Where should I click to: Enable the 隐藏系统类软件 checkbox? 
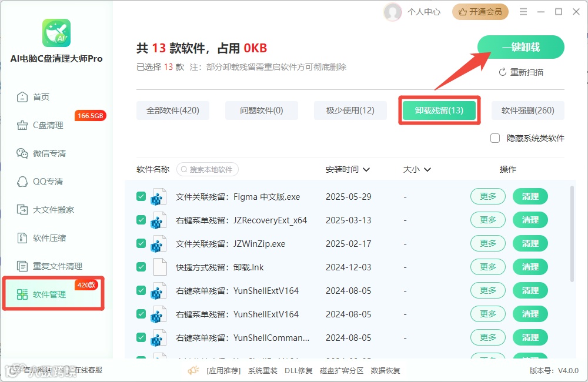pos(495,138)
